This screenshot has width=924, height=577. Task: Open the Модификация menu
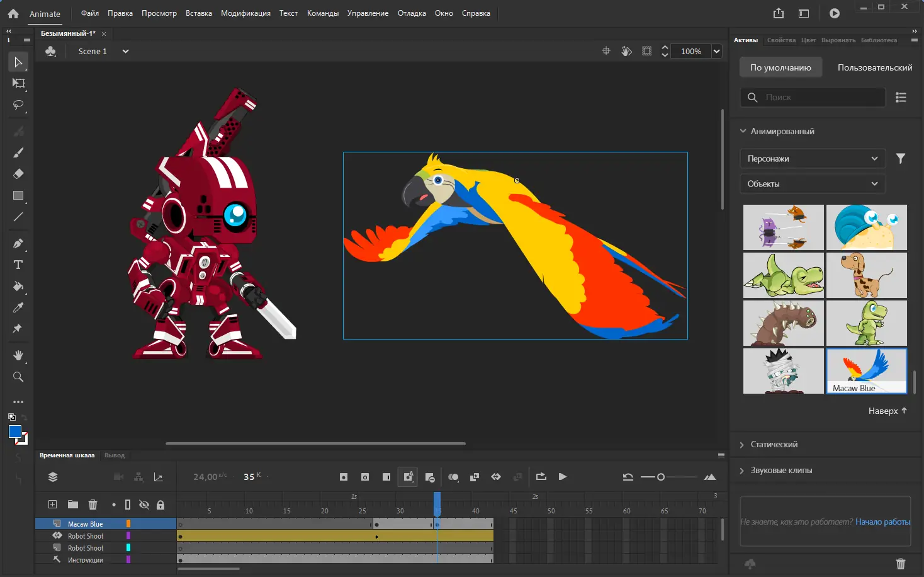tap(245, 13)
